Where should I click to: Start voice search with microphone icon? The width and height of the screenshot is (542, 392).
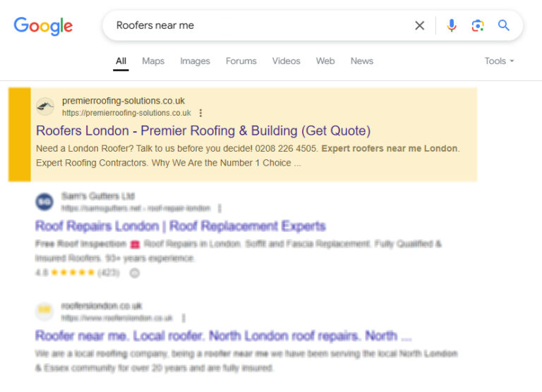pyautogui.click(x=452, y=26)
